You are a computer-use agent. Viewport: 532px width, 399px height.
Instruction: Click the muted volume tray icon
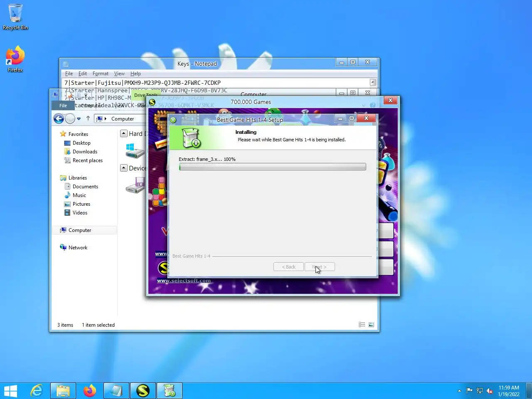pyautogui.click(x=490, y=391)
